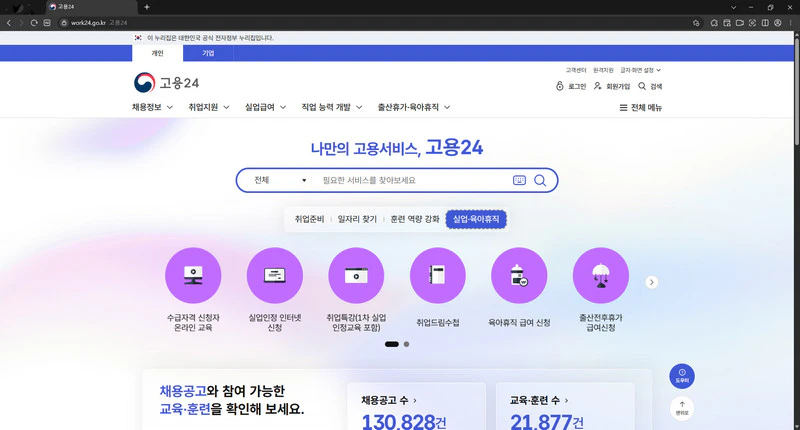Select the 취업준비 tab
Screen dimensions: 800x430
(x=309, y=219)
